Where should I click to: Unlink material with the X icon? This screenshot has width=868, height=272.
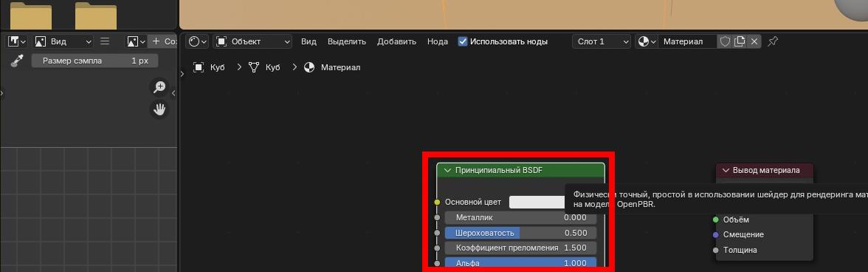pyautogui.click(x=754, y=41)
